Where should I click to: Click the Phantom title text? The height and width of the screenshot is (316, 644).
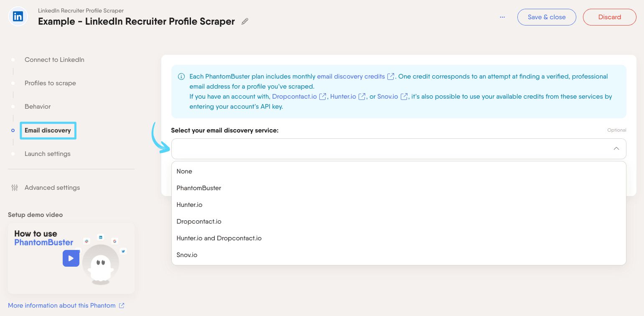(136, 21)
